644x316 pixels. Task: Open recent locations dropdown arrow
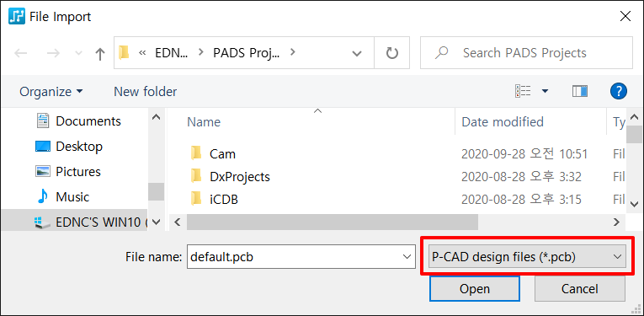click(x=78, y=53)
